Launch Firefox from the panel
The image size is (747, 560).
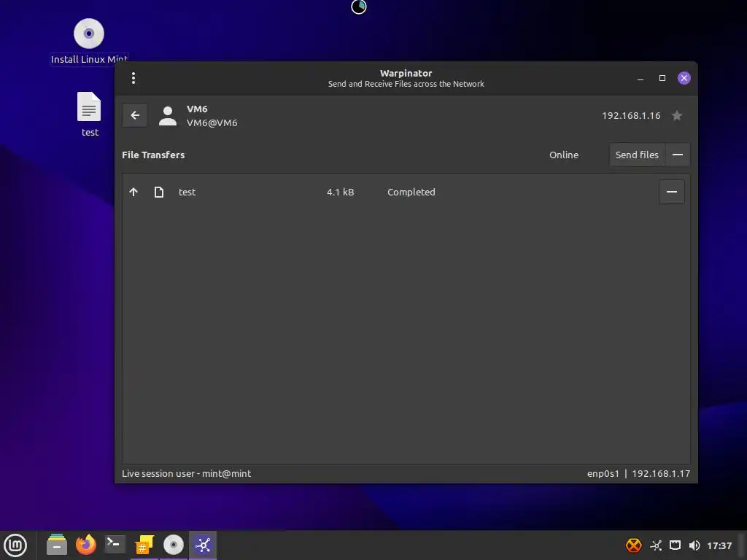tap(86, 545)
